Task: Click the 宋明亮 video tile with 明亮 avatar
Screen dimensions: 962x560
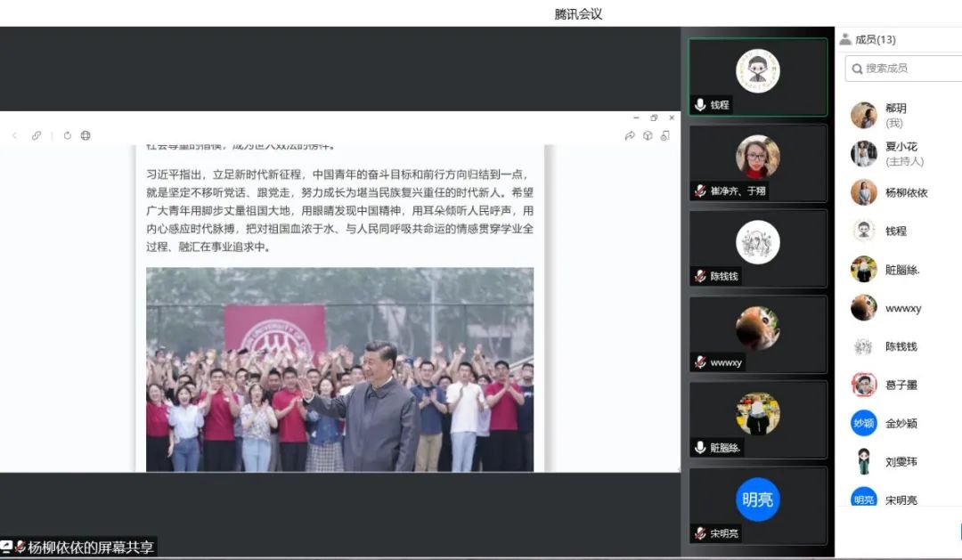Action: pyautogui.click(x=758, y=504)
